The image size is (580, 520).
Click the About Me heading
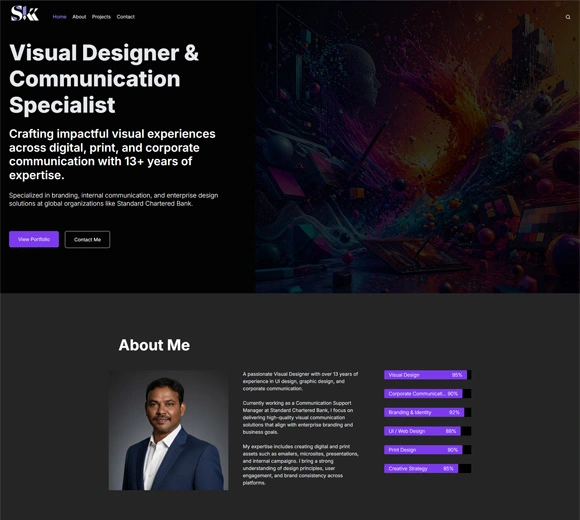(154, 345)
